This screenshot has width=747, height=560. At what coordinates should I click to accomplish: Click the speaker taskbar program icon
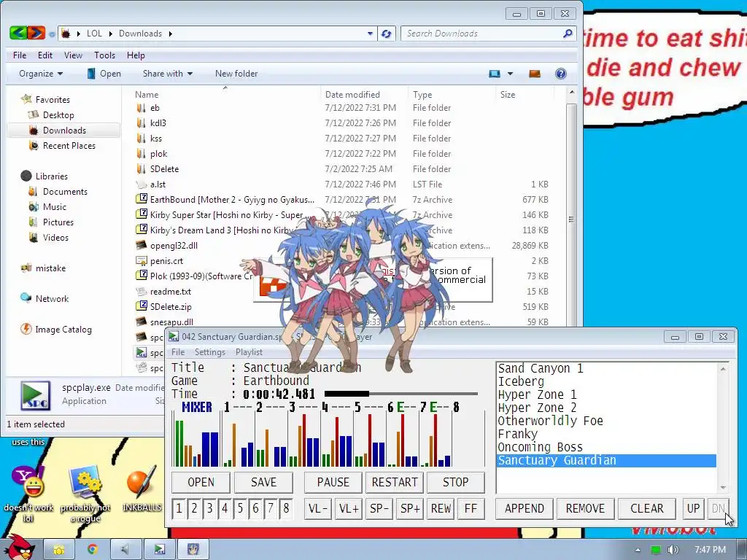[x=125, y=550]
